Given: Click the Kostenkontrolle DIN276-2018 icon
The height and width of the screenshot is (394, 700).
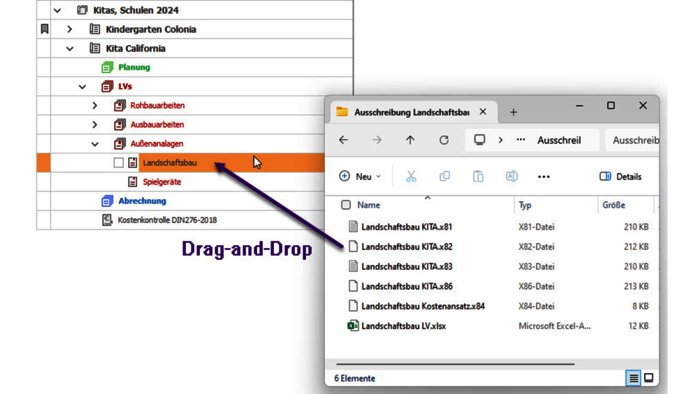Looking at the screenshot, I should tap(107, 220).
